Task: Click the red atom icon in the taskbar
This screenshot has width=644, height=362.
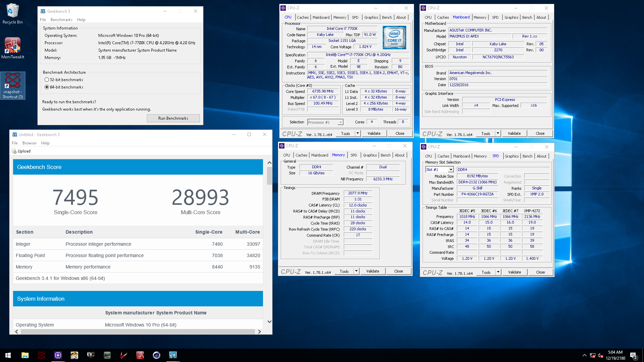Action: 42,355
